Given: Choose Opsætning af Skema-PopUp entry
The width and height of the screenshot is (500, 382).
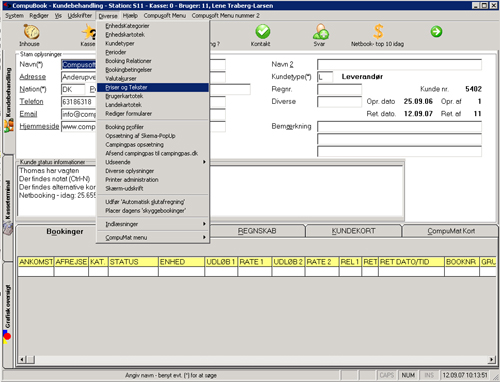Looking at the screenshot, I should click(x=153, y=136).
